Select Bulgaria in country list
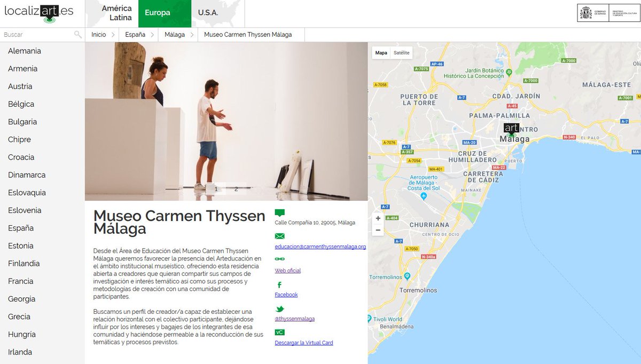The width and height of the screenshot is (641, 364). point(22,122)
